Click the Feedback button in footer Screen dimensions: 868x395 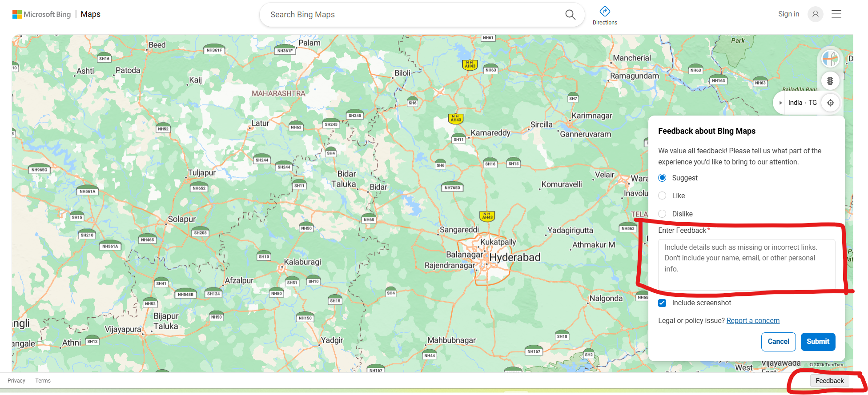point(830,381)
